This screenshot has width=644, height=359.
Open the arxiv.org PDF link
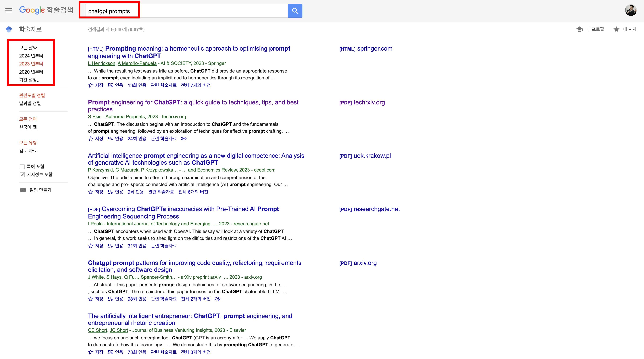coord(358,263)
